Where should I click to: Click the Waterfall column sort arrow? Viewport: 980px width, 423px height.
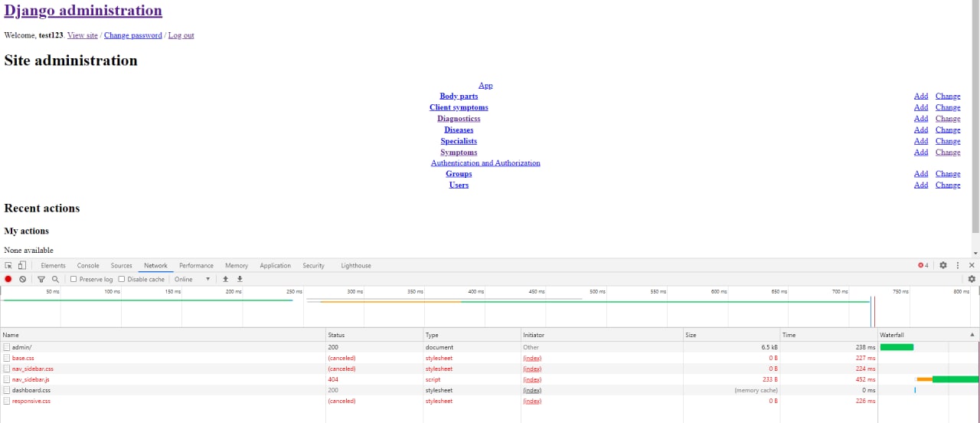(973, 335)
